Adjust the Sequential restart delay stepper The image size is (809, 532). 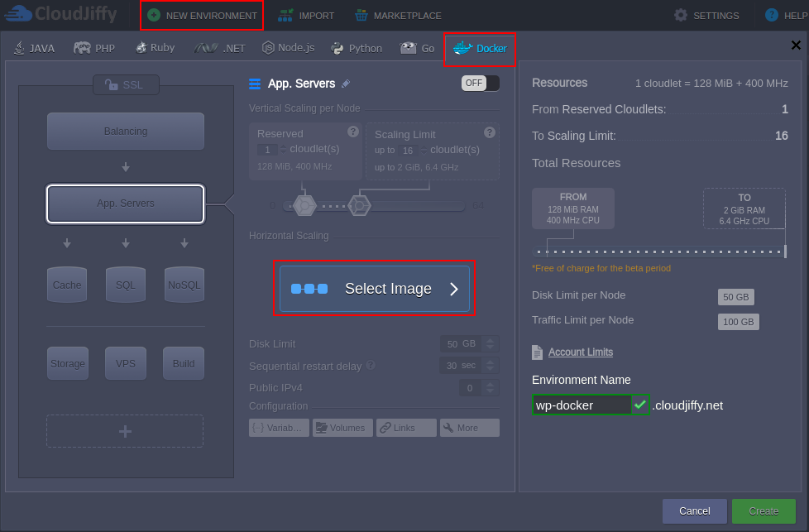pos(491,366)
